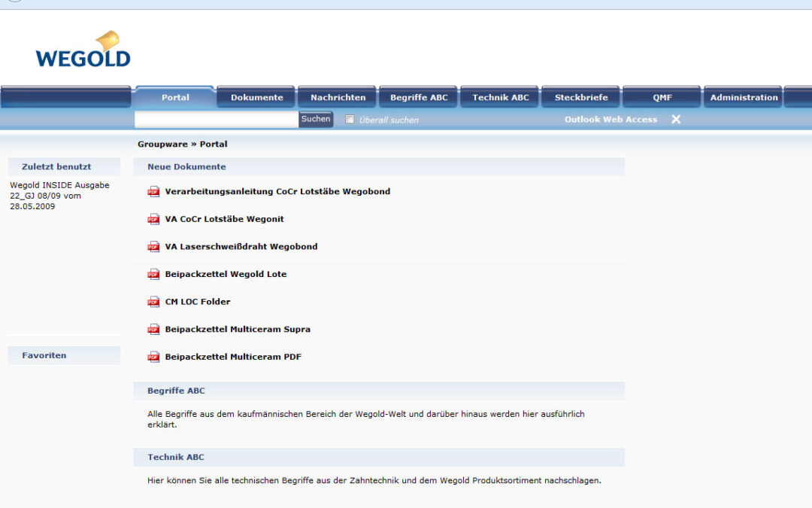Click the Technik ABC description text
Viewport: 812px width, 508px height.
point(374,480)
